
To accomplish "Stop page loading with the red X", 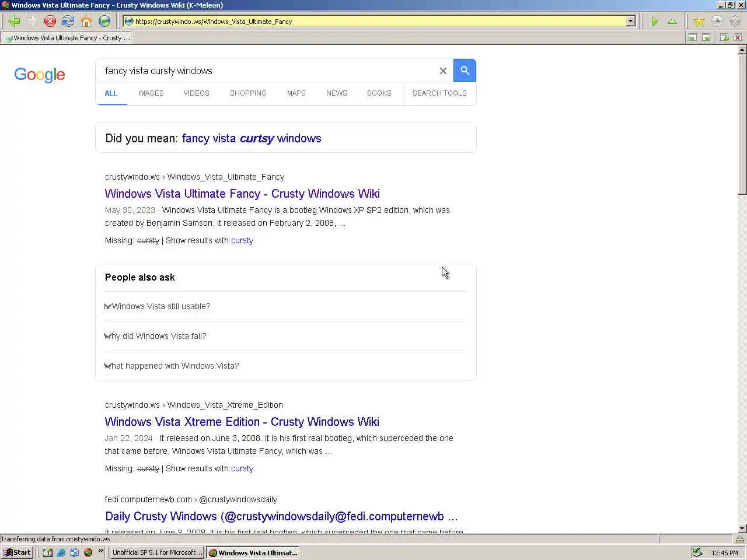I will point(50,22).
